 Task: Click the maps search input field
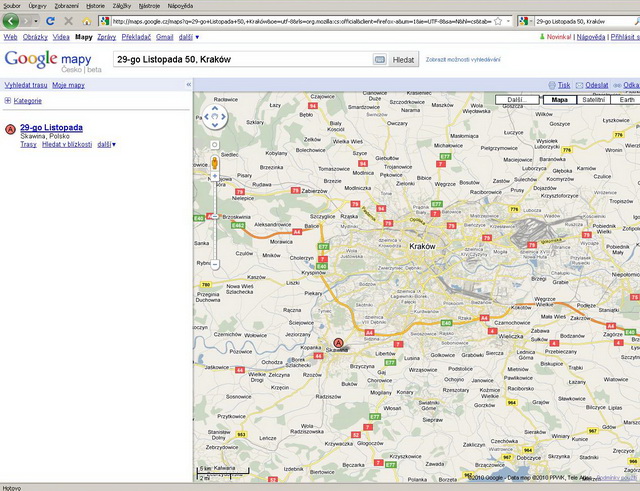242,60
